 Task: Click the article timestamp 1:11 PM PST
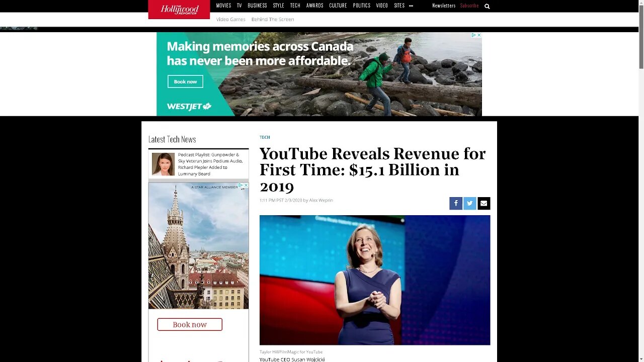tap(281, 200)
